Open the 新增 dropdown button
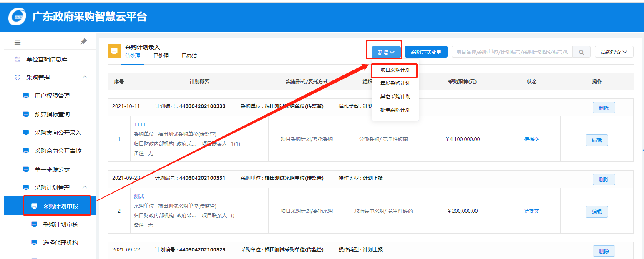This screenshot has width=644, height=259. click(386, 52)
